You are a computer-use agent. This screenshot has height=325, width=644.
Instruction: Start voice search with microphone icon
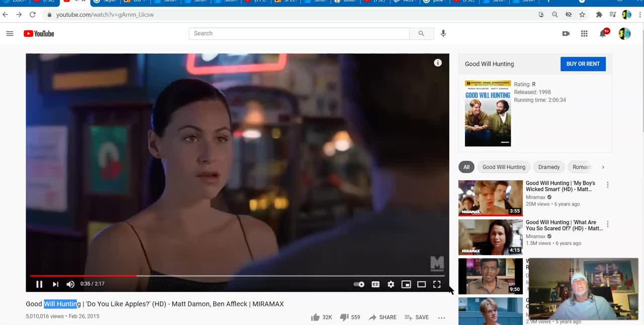pyautogui.click(x=443, y=34)
